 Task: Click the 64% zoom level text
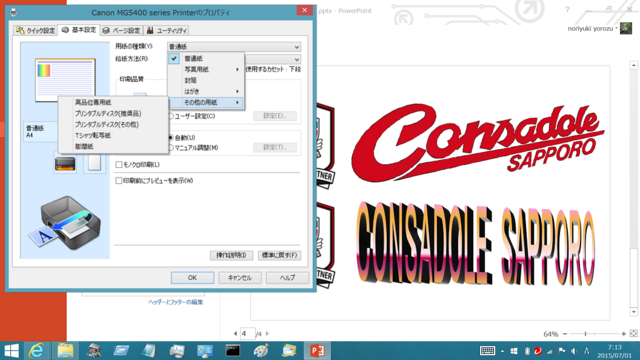pyautogui.click(x=551, y=334)
